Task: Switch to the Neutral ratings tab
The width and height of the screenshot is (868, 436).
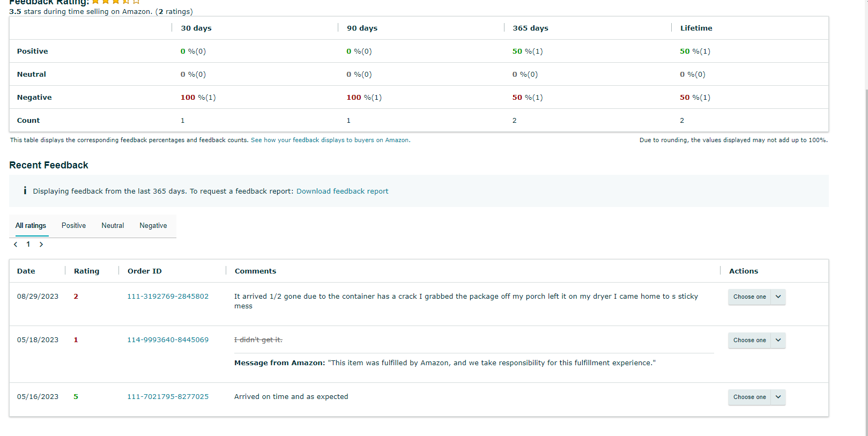Action: 113,226
